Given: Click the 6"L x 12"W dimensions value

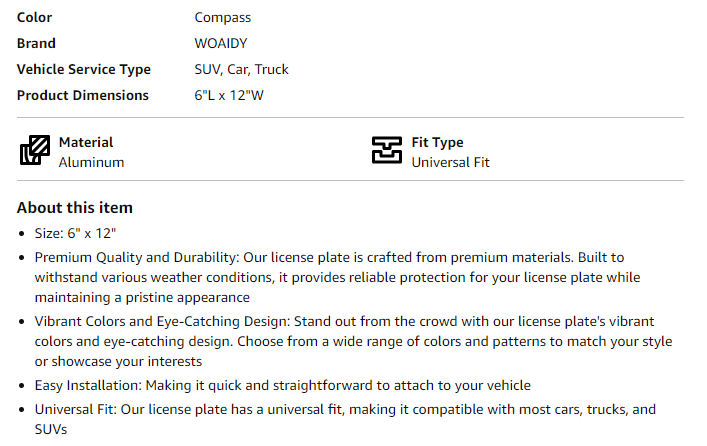Looking at the screenshot, I should [229, 96].
